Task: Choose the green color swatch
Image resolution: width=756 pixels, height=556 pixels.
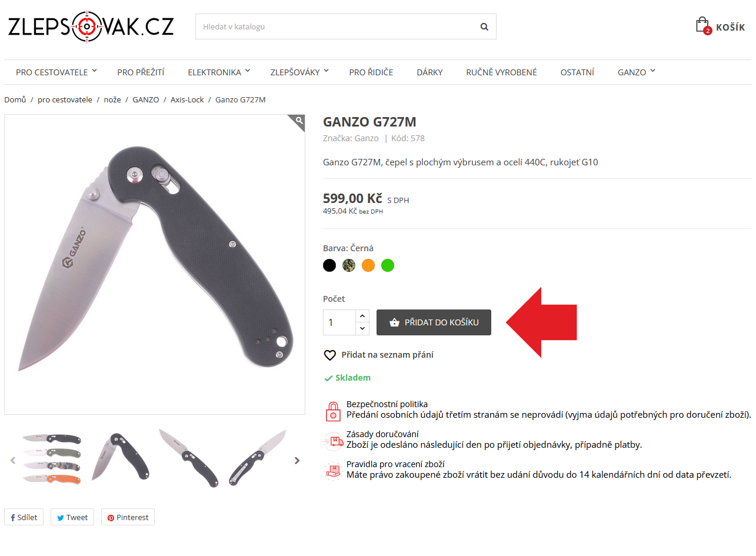Action: click(388, 265)
